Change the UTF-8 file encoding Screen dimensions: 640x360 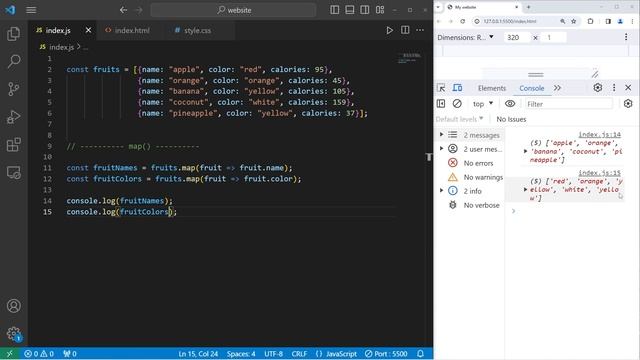click(x=273, y=353)
